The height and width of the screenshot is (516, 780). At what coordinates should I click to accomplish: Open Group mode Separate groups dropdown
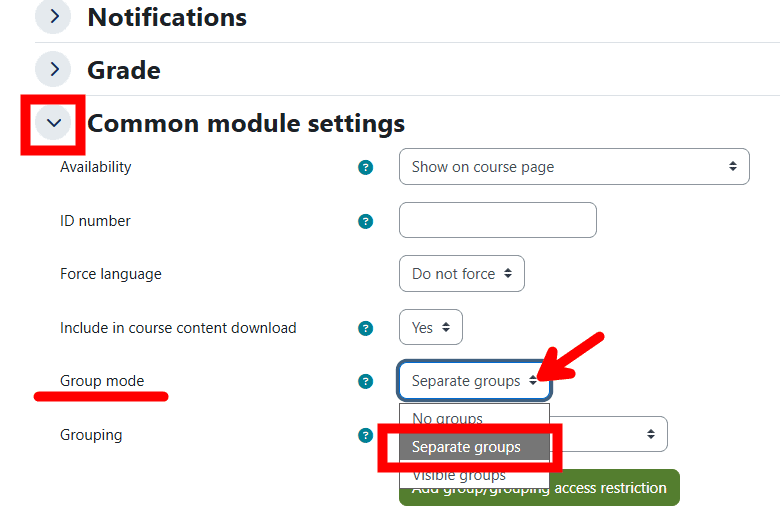tap(474, 381)
